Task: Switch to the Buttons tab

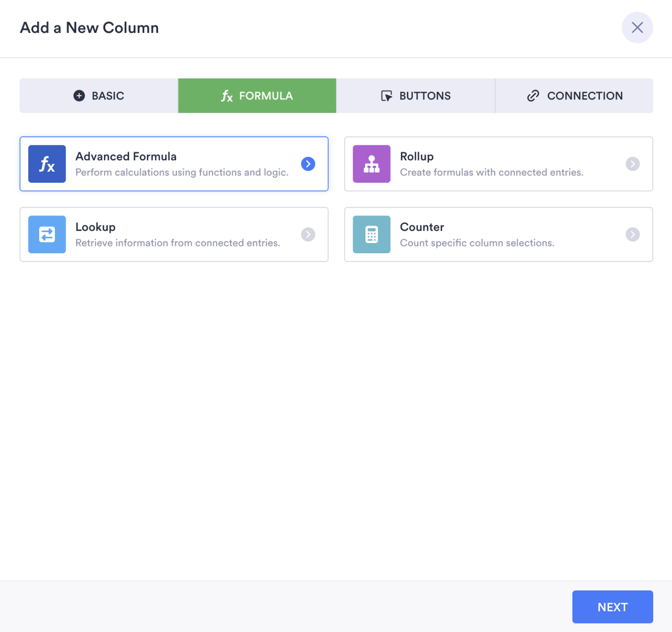Action: point(416,95)
